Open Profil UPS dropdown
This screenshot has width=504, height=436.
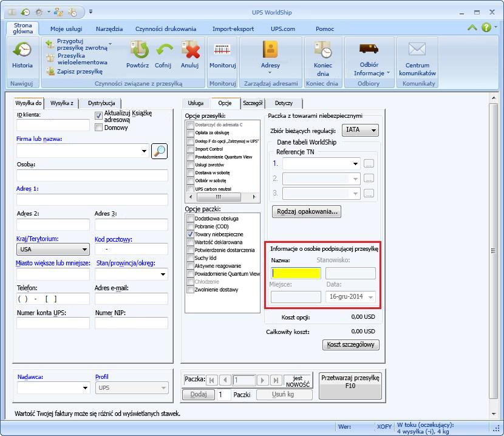[163, 388]
